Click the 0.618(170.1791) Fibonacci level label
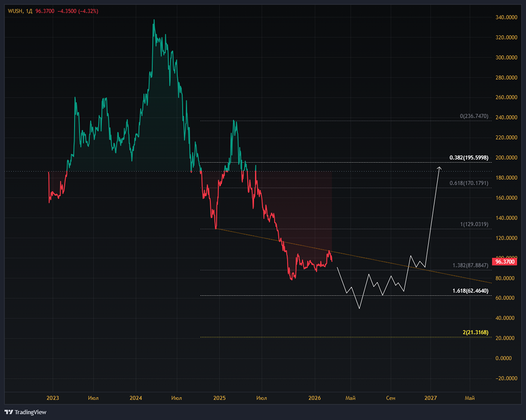Image resolution: width=526 pixels, height=420 pixels. click(469, 183)
